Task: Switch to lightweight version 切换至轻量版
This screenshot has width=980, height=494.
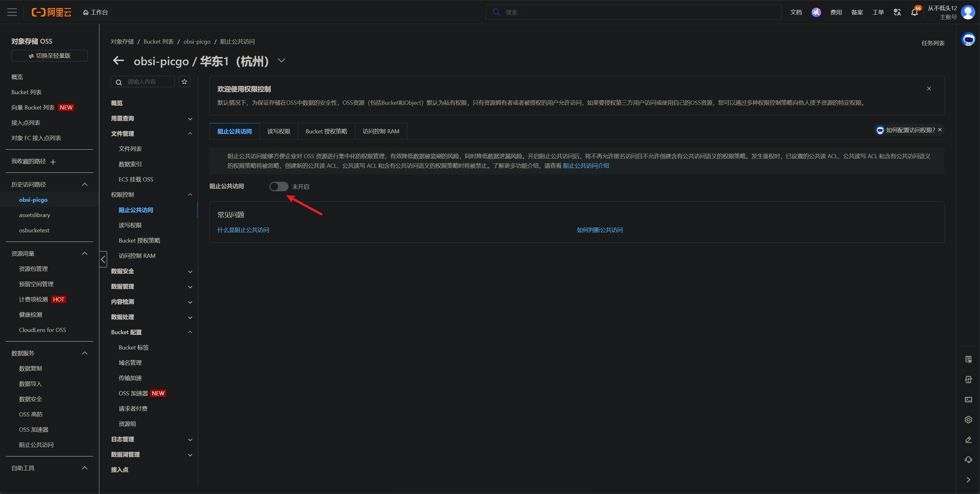Action: [x=49, y=55]
